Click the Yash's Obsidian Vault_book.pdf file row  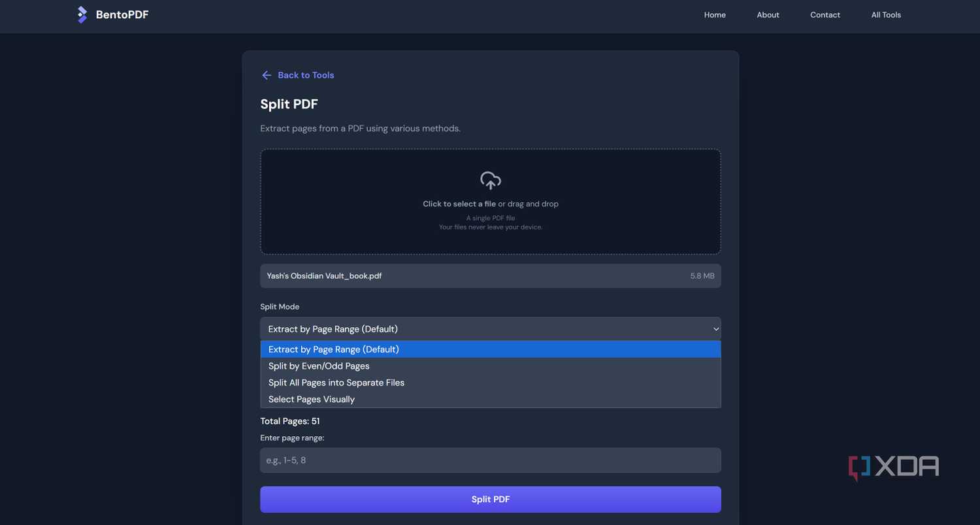tap(491, 276)
